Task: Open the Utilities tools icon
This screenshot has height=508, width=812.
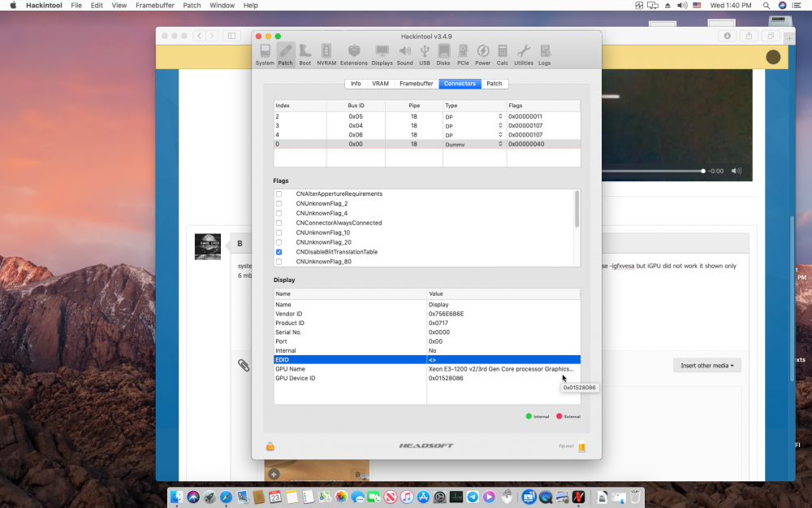Action: pyautogui.click(x=523, y=55)
